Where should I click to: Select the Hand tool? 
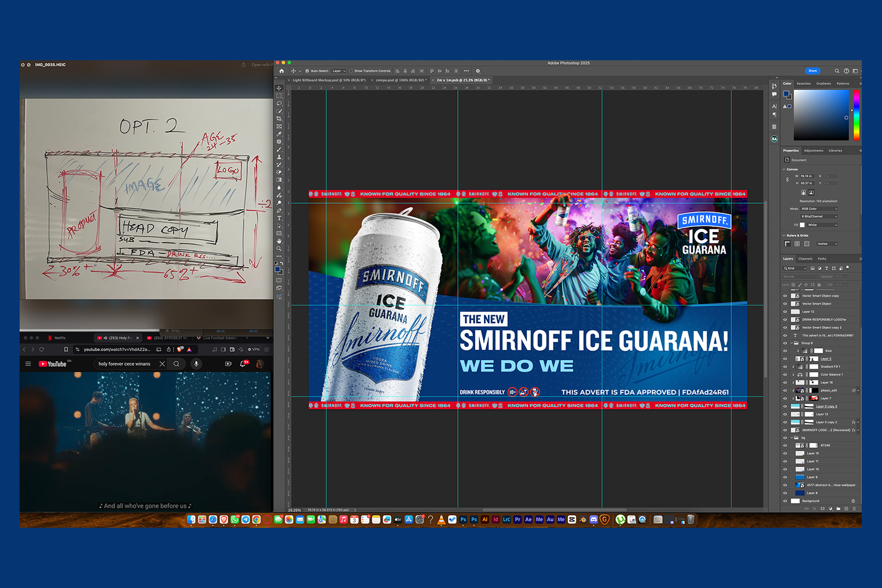click(x=279, y=241)
